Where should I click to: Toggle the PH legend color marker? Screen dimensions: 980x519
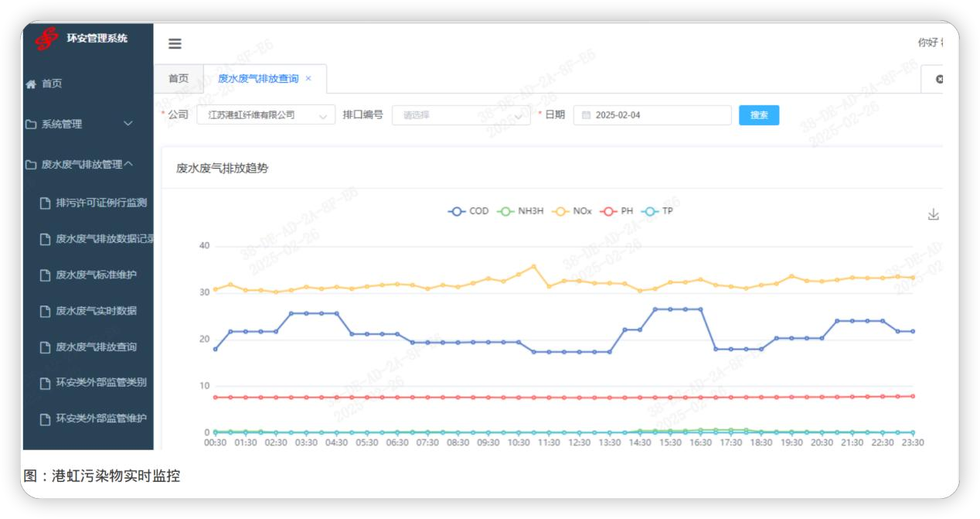(x=610, y=211)
